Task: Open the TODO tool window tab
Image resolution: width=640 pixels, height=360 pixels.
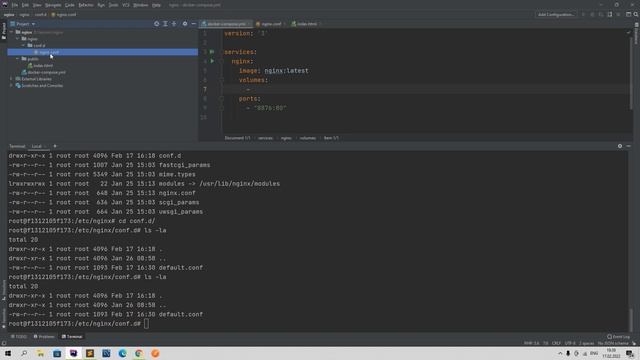Action: (x=19, y=337)
